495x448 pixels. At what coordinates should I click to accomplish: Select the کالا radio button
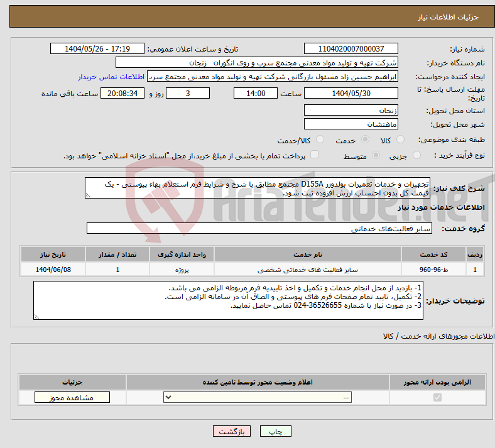pos(400,139)
